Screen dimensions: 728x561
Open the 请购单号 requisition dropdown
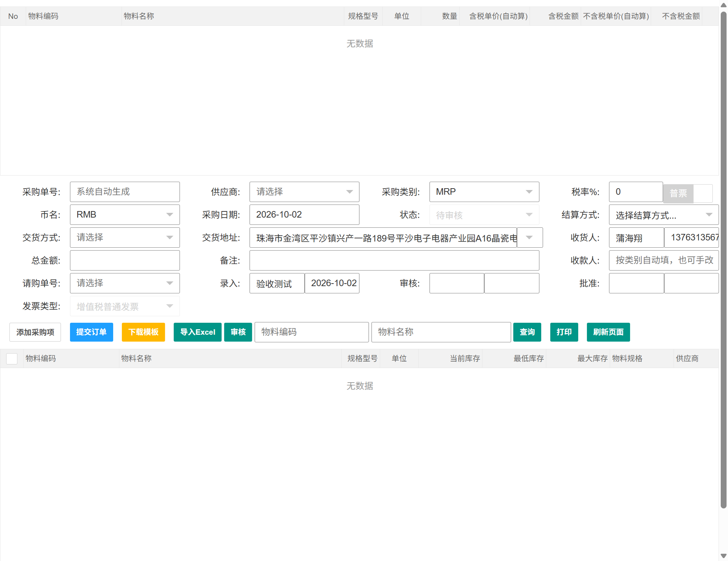point(125,283)
